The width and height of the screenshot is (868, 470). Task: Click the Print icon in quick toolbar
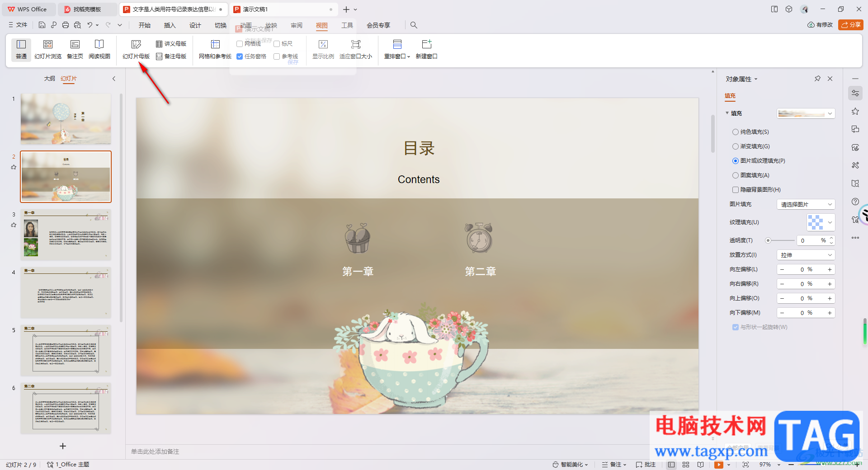pos(66,25)
